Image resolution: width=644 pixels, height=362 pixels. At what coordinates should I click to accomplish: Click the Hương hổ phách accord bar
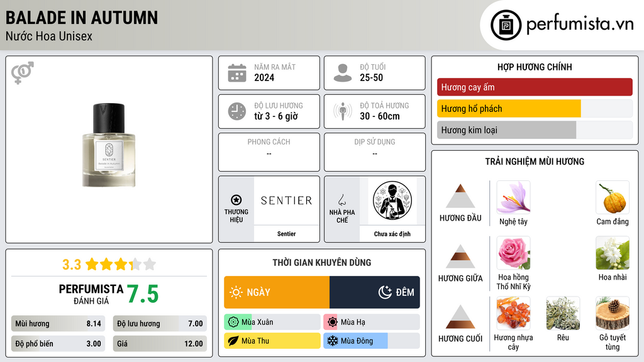click(x=535, y=109)
